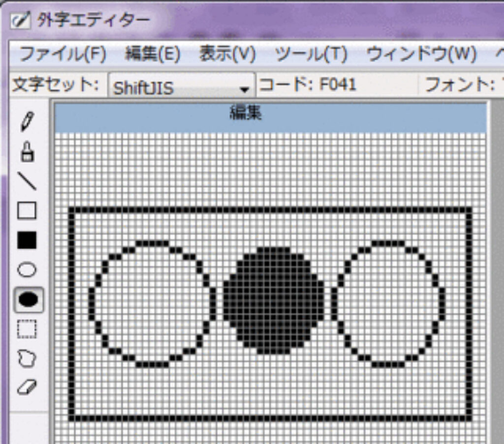Select the Eraser tool
504x444 pixels.
click(x=27, y=387)
